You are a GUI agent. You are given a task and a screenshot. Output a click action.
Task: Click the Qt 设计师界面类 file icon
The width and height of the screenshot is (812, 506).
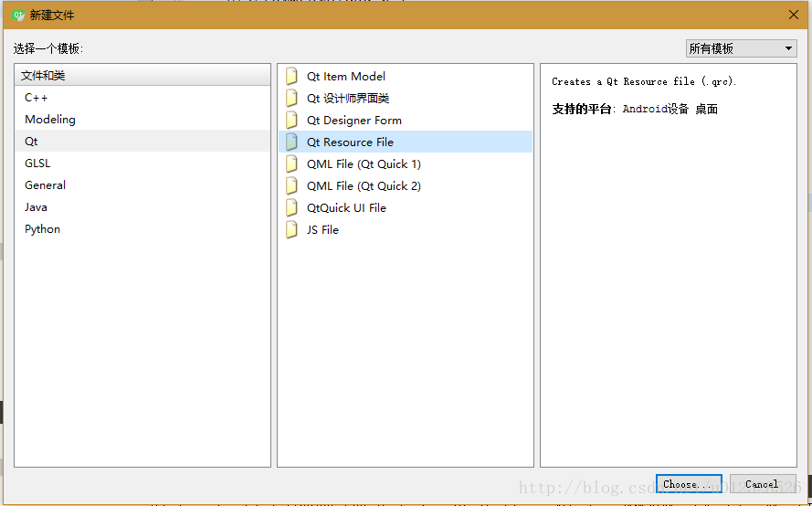(292, 98)
